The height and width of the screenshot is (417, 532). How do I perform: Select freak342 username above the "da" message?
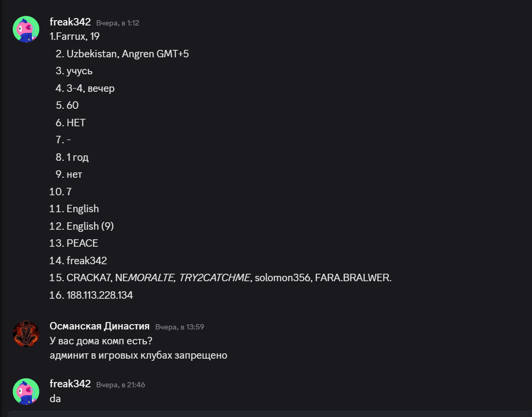coord(70,384)
